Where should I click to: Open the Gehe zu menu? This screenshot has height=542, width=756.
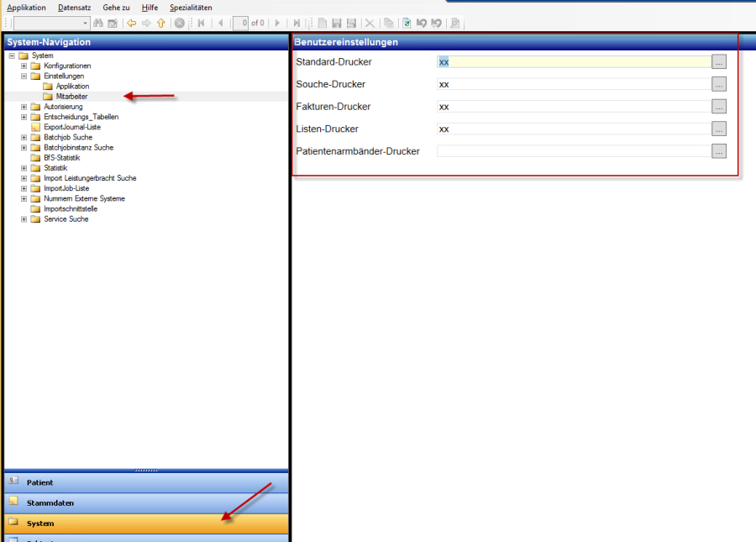[x=116, y=8]
